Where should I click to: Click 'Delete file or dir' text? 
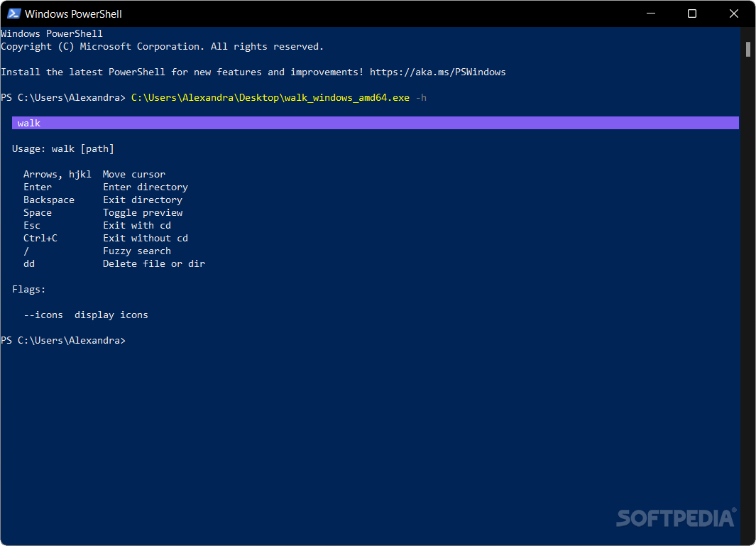[x=154, y=264]
